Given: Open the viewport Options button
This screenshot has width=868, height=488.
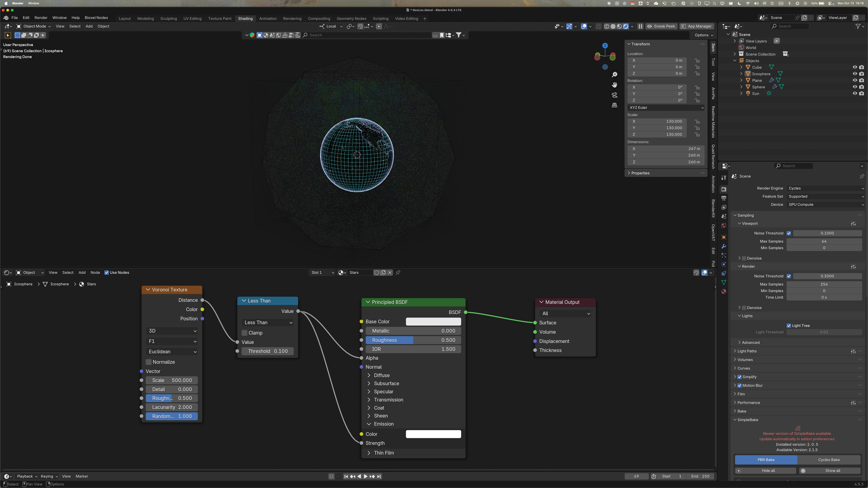Looking at the screenshot, I should pos(704,35).
